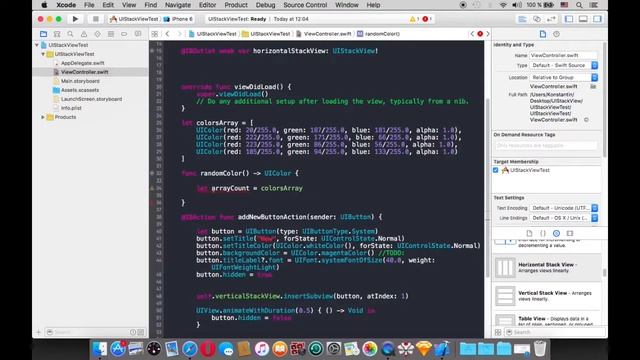
Task: Open the Issue navigator warning icon
Action: pos(84,34)
